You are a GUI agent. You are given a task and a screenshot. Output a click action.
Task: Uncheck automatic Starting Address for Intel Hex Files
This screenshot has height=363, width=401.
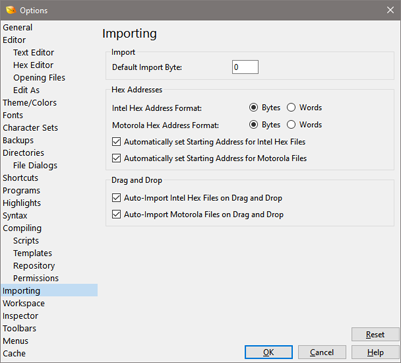(x=116, y=142)
